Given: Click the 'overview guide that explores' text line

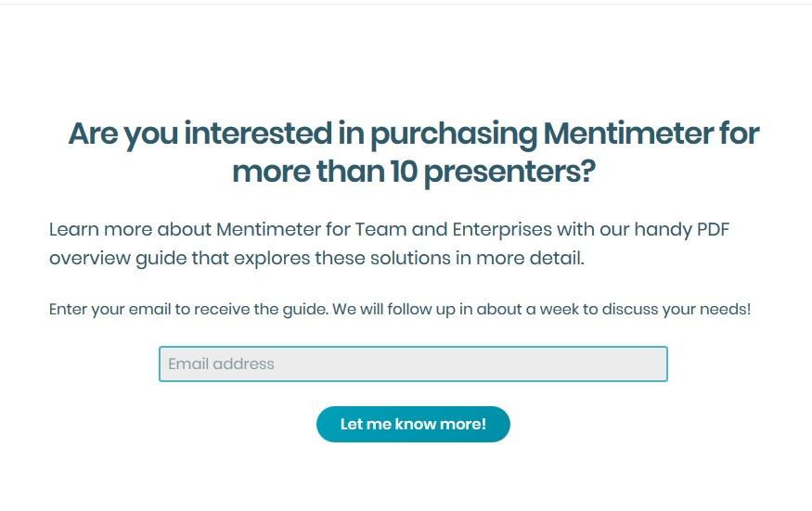Looking at the screenshot, I should (x=316, y=258).
